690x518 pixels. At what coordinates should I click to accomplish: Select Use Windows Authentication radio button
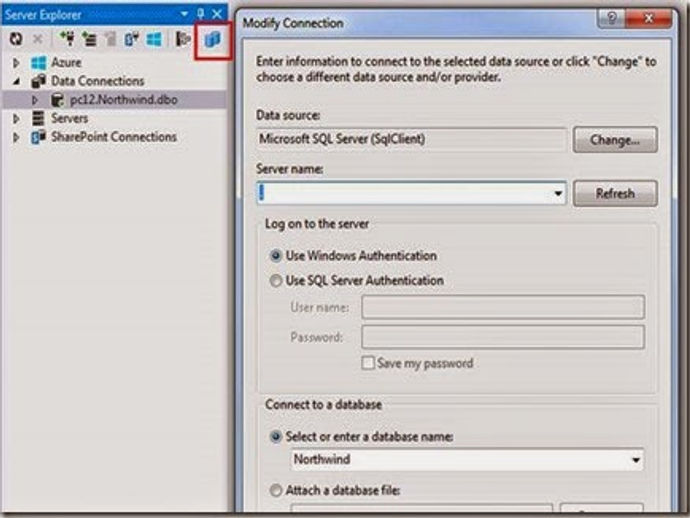coord(276,256)
